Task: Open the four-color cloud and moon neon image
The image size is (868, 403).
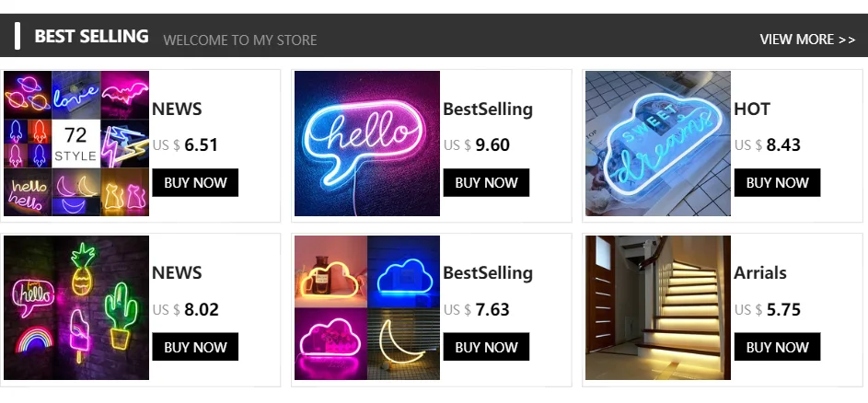Action: [x=367, y=308]
